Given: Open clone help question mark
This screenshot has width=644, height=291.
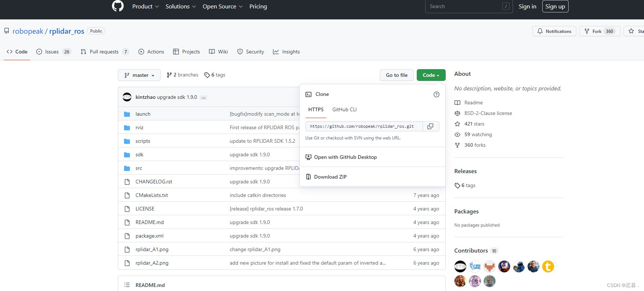Looking at the screenshot, I should (x=436, y=94).
